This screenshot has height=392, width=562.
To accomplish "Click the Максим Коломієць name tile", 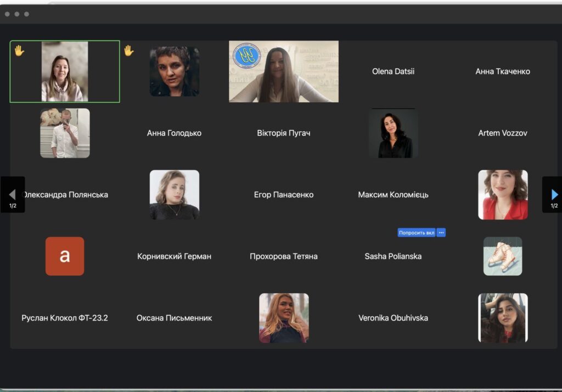I will [x=393, y=195].
